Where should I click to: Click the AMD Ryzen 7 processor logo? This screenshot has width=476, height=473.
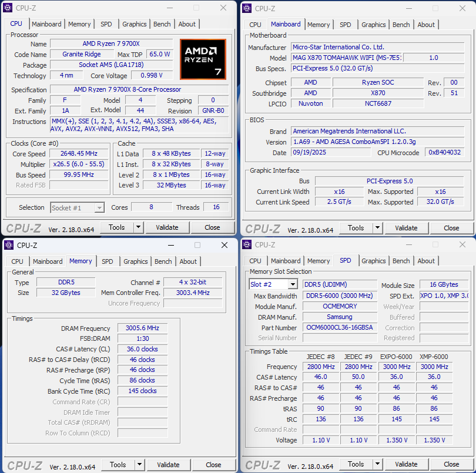(x=203, y=59)
